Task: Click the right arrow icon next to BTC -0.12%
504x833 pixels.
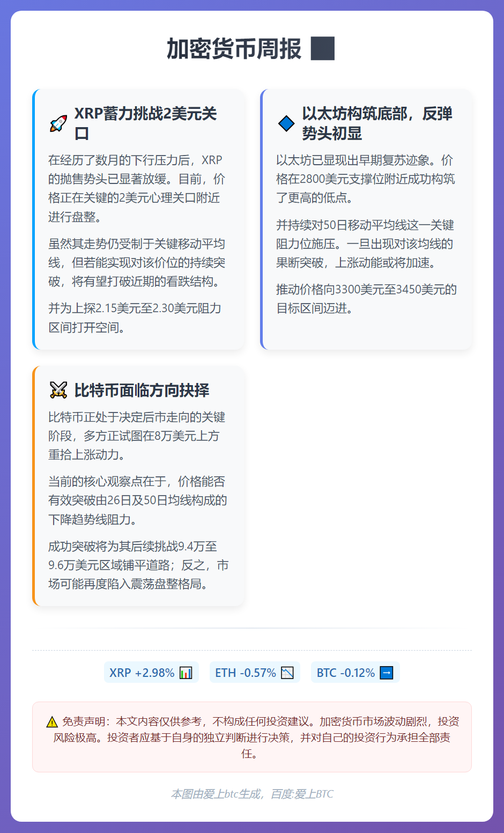Action: pyautogui.click(x=387, y=673)
